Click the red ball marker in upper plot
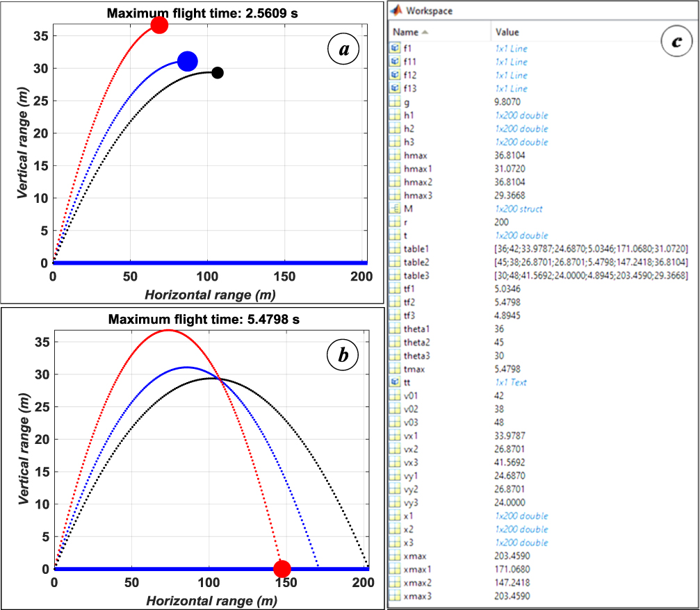The height and width of the screenshot is (610, 700). (159, 26)
